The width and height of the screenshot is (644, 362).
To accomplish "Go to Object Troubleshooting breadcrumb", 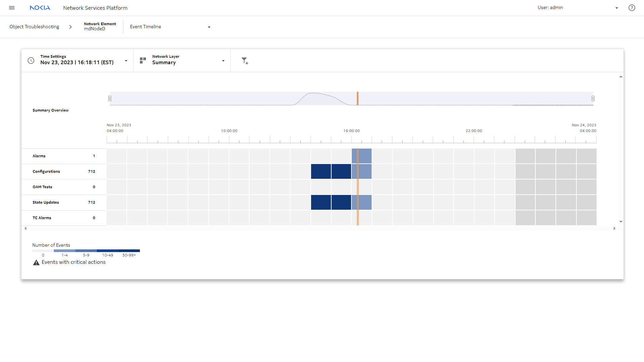I will (34, 27).
